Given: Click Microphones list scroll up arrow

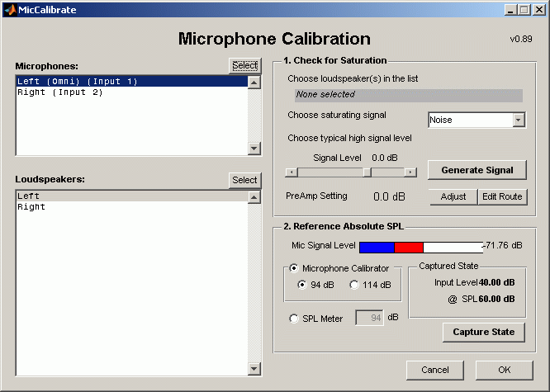Looking at the screenshot, I should pyautogui.click(x=254, y=83).
